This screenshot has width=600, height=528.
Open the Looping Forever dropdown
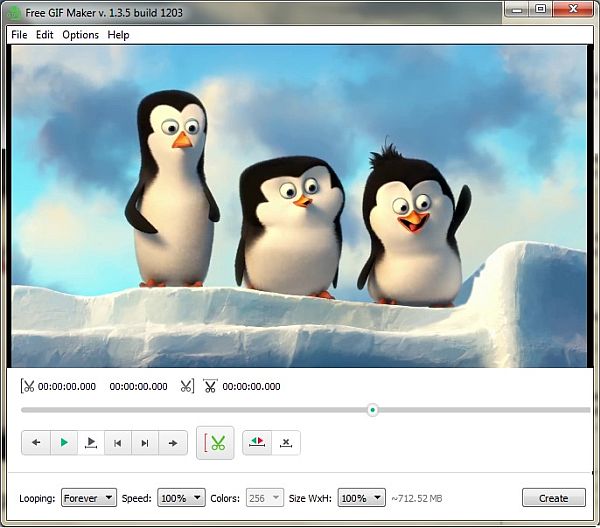pyautogui.click(x=89, y=498)
